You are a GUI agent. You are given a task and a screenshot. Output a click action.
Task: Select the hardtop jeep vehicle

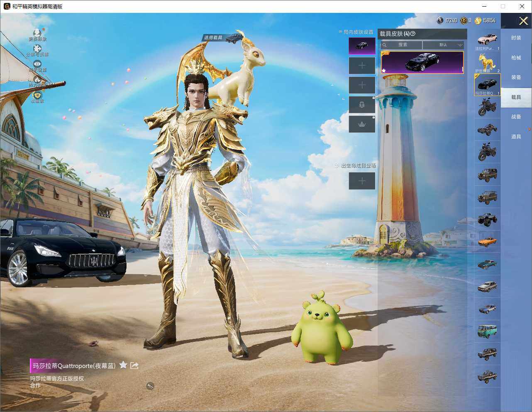pyautogui.click(x=488, y=174)
